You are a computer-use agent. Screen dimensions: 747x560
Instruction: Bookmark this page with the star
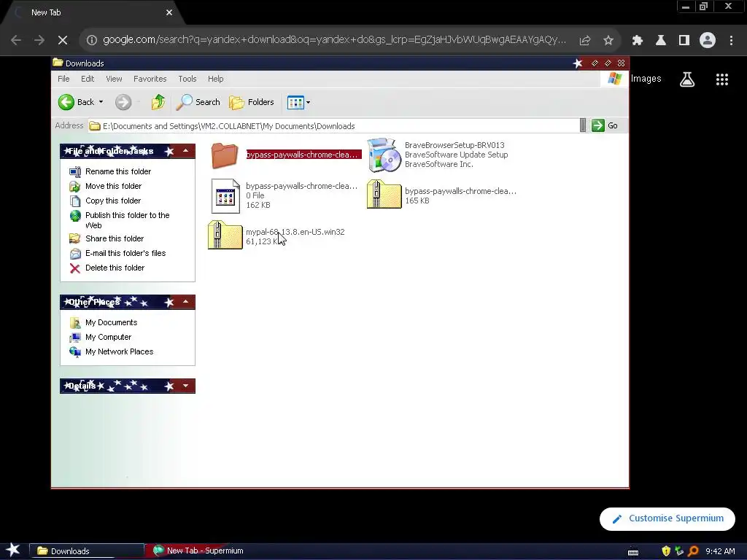point(608,41)
